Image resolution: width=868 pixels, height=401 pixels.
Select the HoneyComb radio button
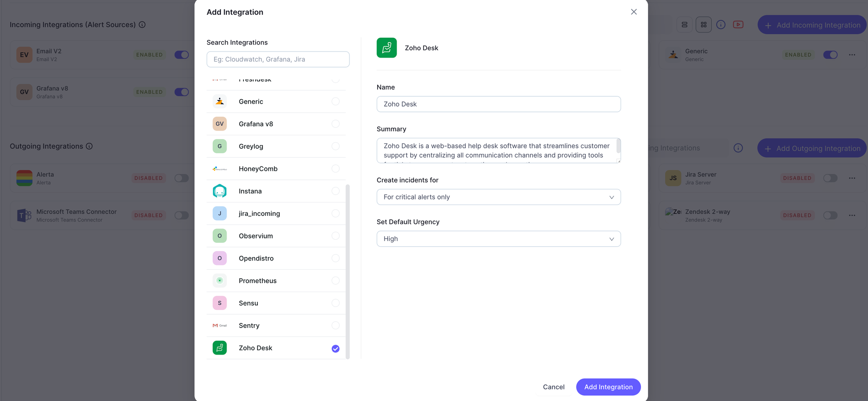tap(335, 169)
